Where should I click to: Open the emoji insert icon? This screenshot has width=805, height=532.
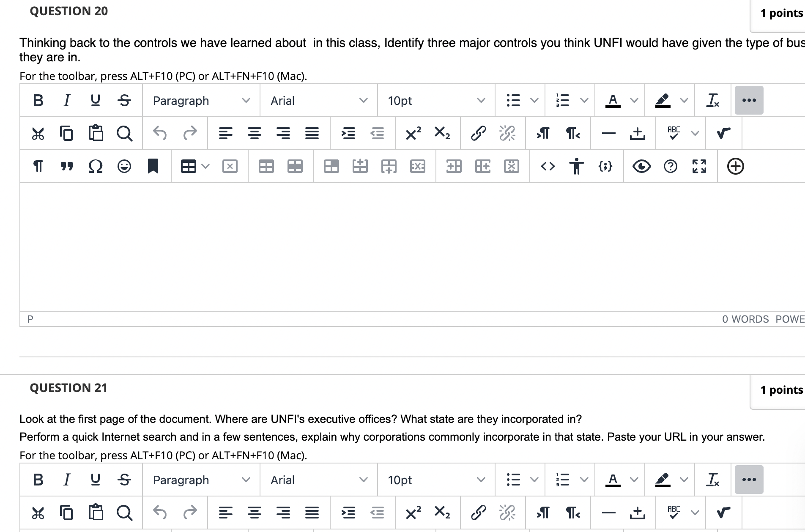123,166
